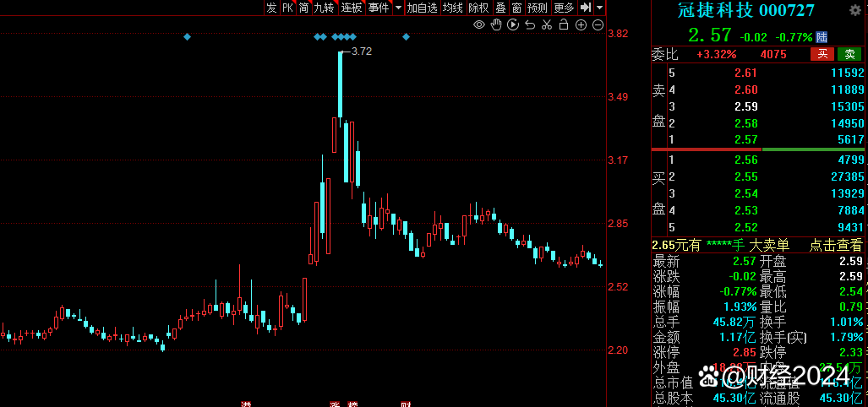Select buy level 5 price 2.52
The width and height of the screenshot is (868, 407).
coord(745,227)
